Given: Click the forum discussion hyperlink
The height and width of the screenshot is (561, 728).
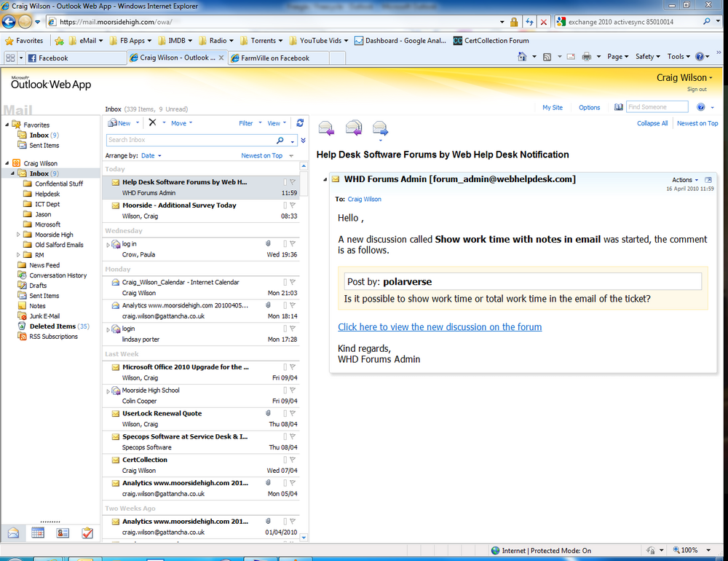Looking at the screenshot, I should [x=440, y=326].
